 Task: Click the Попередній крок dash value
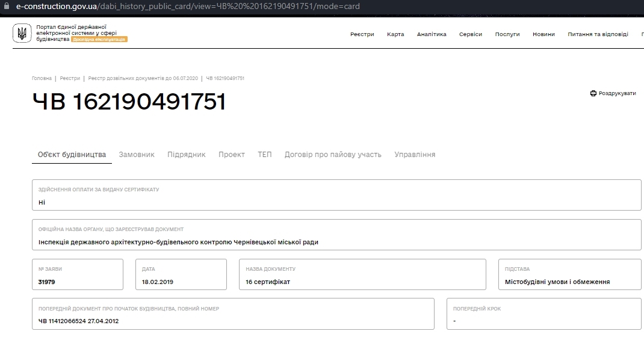click(454, 321)
